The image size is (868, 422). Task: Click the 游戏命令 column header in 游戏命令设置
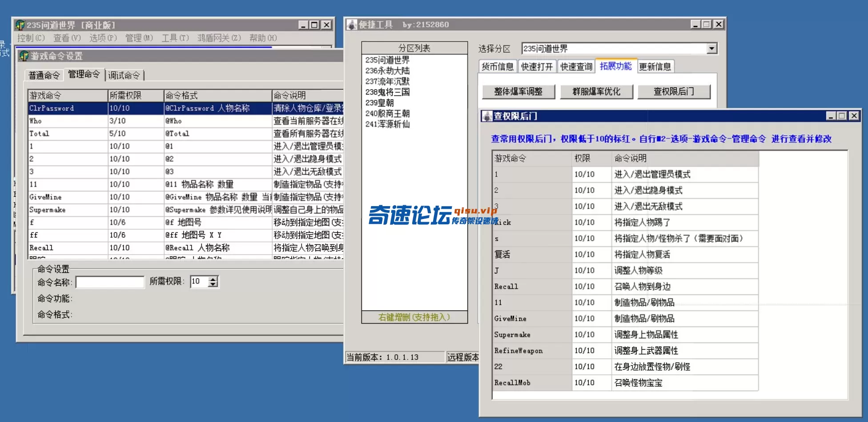[68, 95]
